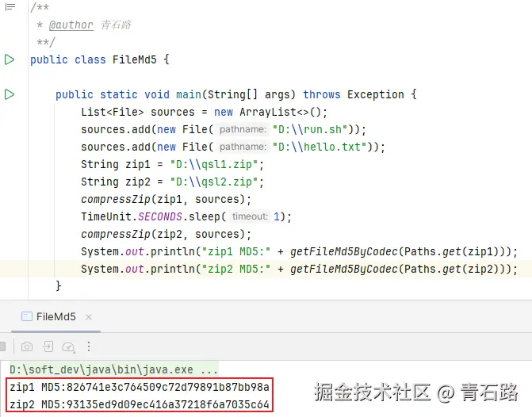Click the @author Javadoc tag
Screen dimensions: 532x417
(x=71, y=25)
